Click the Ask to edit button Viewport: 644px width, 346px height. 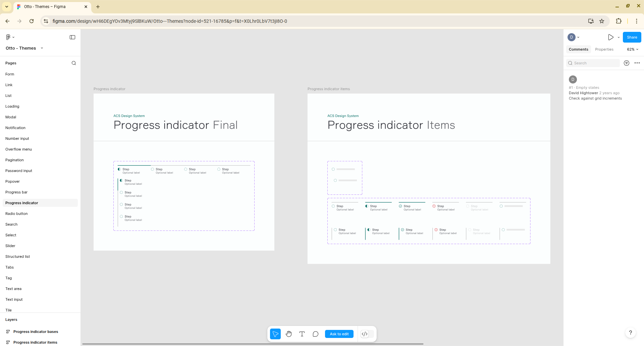(339, 334)
